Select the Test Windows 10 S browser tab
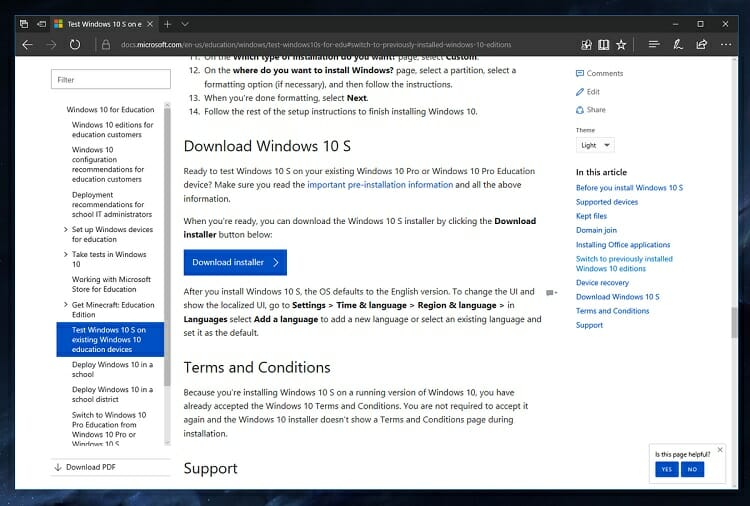The width and height of the screenshot is (750, 506). pos(104,24)
